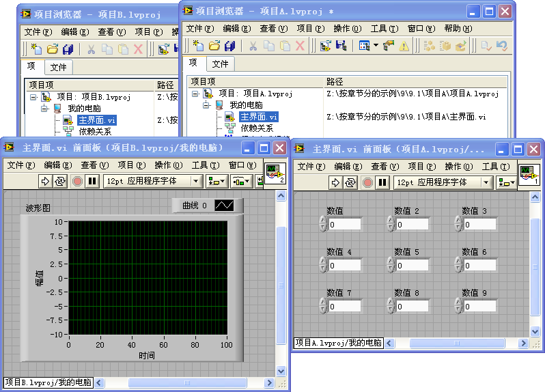Click the warning triangle icon in 项目A toolbar
Screen dimensions: 545x392
(404, 46)
